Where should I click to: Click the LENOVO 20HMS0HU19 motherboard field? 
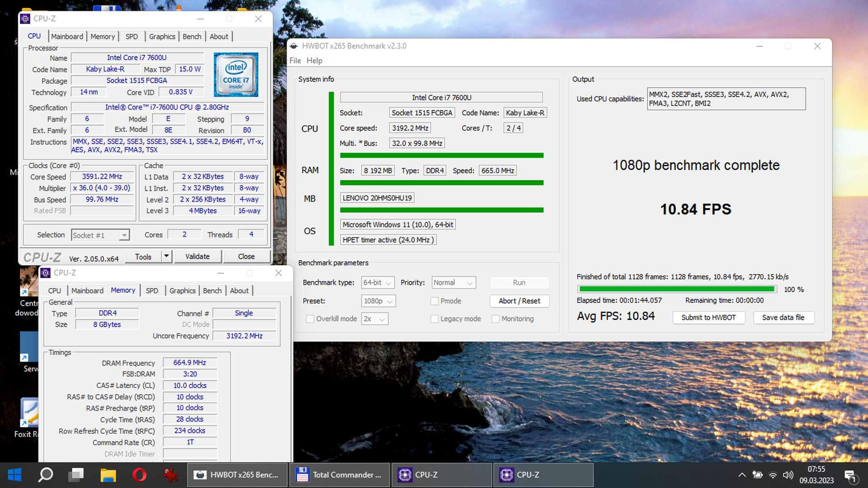pyautogui.click(x=377, y=198)
